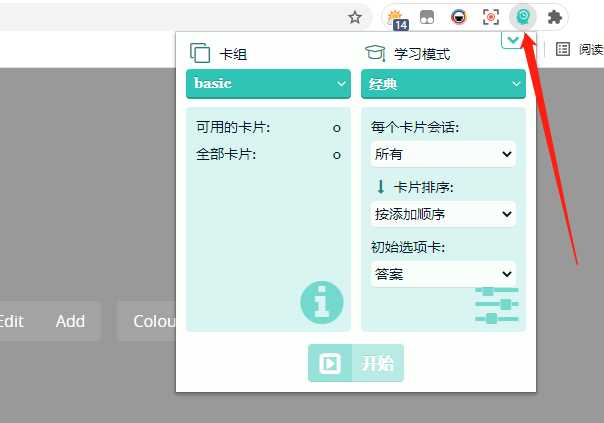Image resolution: width=604 pixels, height=423 pixels.
Task: Collapse the popup using the top chevron
Action: [x=512, y=40]
